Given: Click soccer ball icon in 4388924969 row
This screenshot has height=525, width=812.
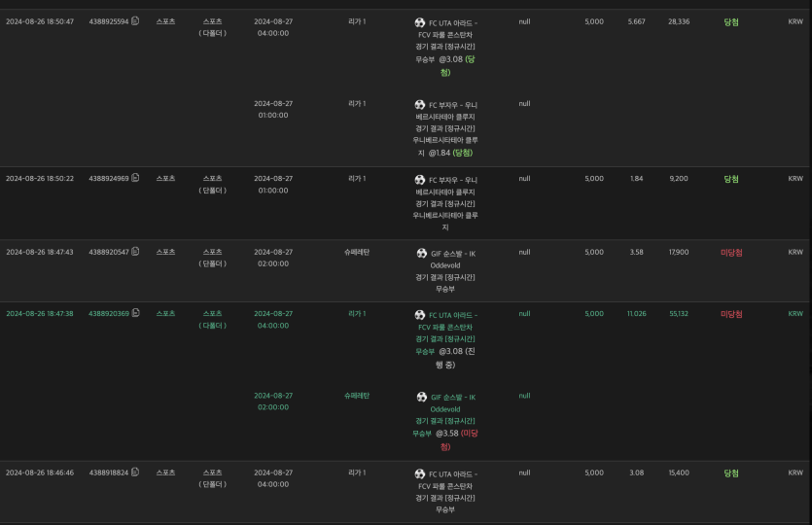Looking at the screenshot, I should coord(420,180).
